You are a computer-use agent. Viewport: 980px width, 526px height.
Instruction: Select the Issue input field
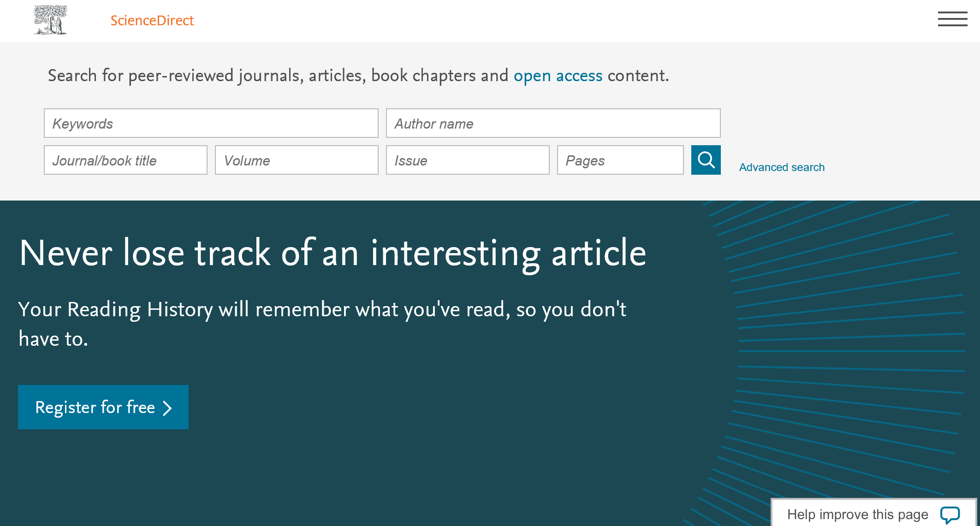click(x=468, y=160)
